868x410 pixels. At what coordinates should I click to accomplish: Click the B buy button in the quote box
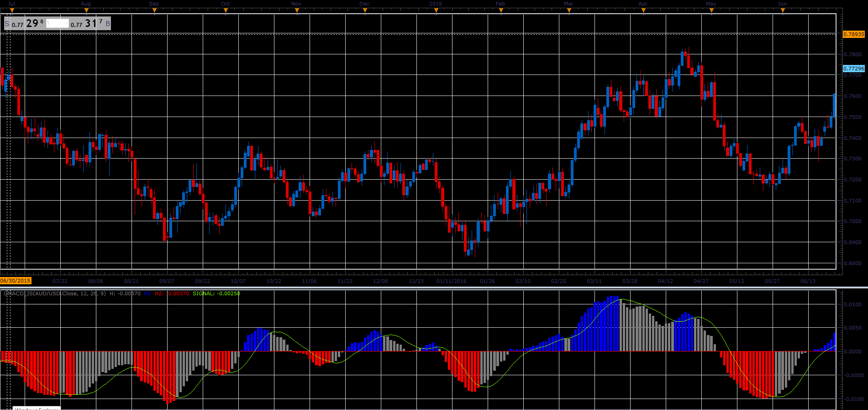pyautogui.click(x=108, y=23)
